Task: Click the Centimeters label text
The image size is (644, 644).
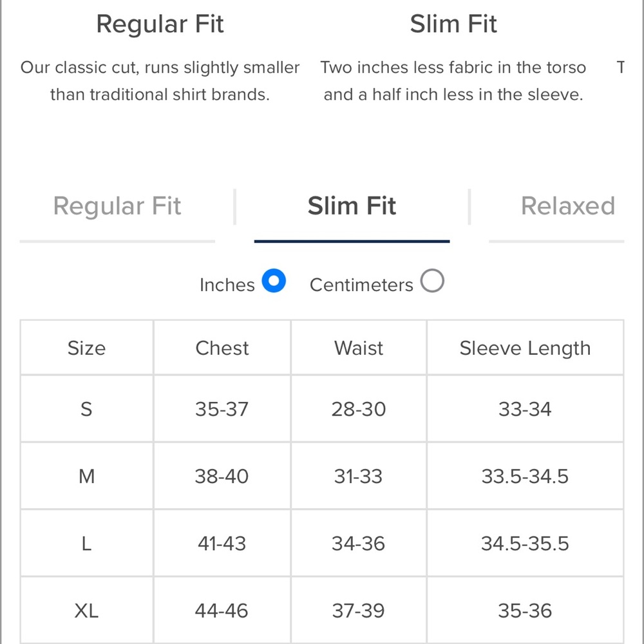Action: pyautogui.click(x=361, y=285)
